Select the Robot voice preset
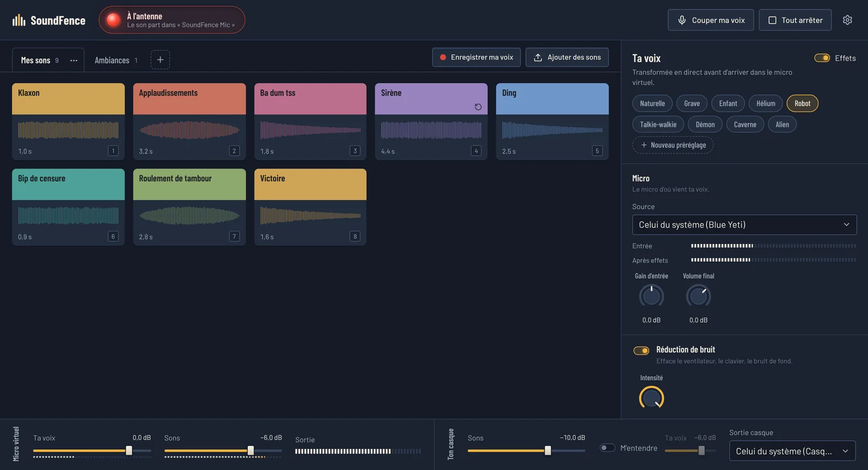868x470 pixels. click(802, 104)
